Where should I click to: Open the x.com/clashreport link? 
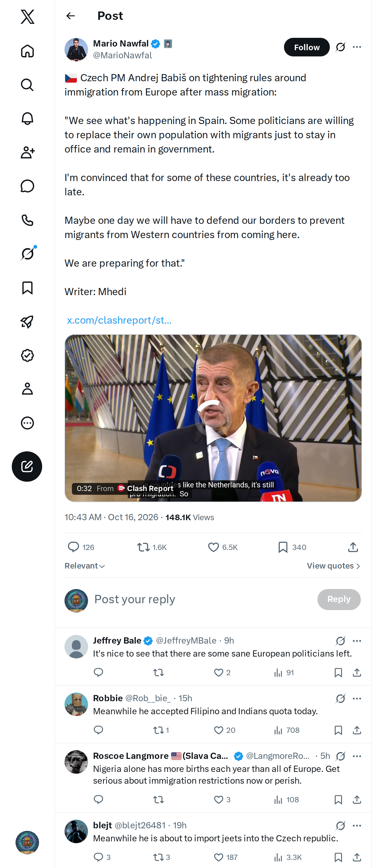coord(119,320)
